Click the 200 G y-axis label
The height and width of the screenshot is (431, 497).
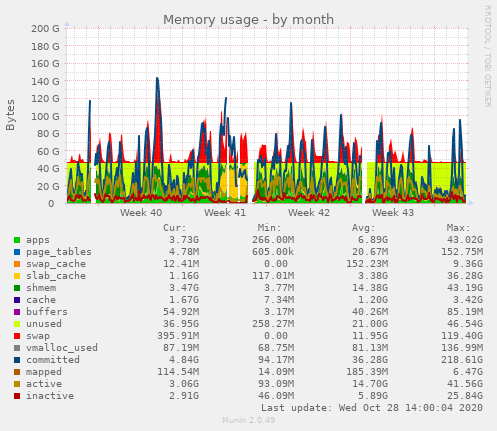pyautogui.click(x=45, y=29)
